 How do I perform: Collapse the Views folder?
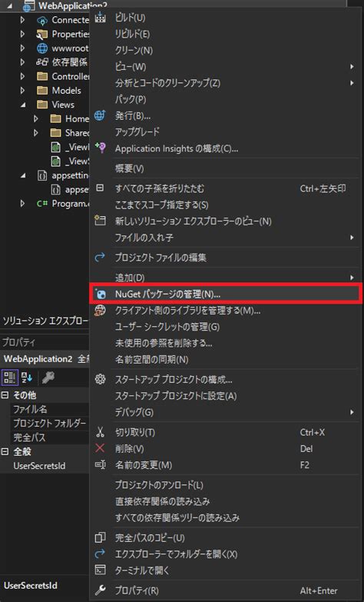pos(22,105)
